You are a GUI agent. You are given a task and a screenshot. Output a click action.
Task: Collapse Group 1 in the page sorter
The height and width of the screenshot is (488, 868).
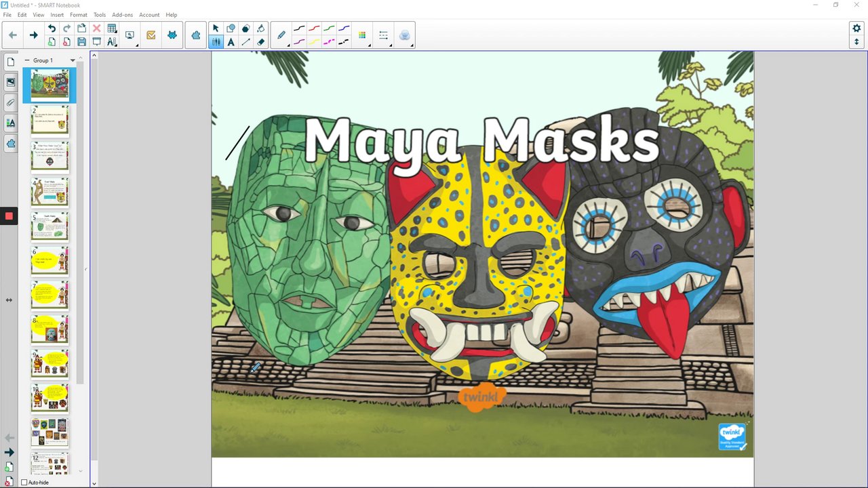[27, 60]
